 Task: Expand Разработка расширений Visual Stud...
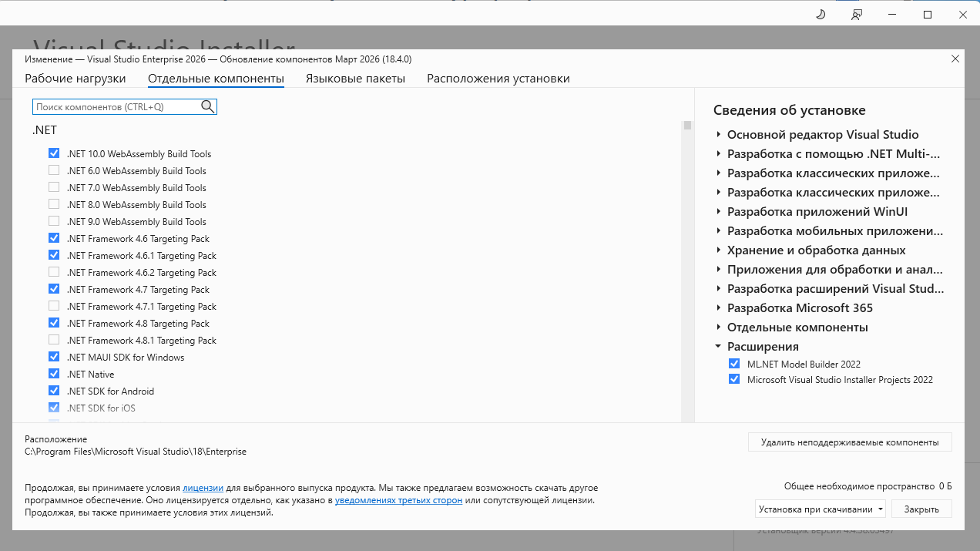point(718,288)
